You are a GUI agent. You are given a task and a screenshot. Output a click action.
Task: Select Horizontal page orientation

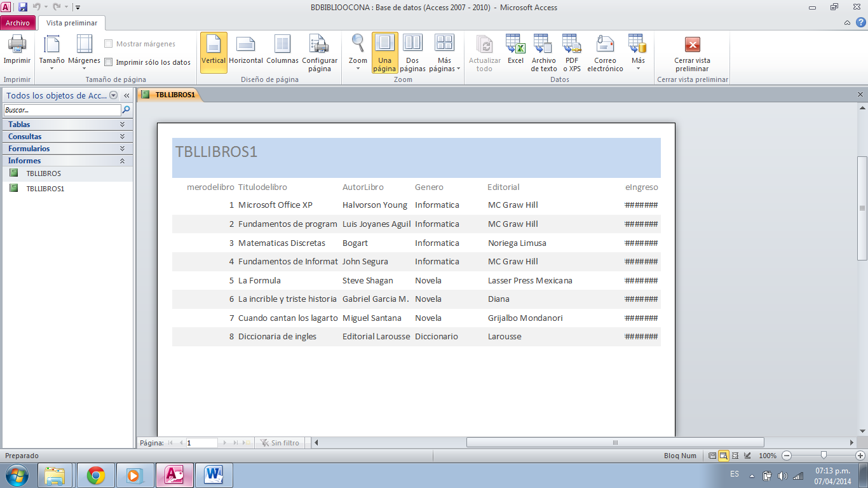coord(246,51)
